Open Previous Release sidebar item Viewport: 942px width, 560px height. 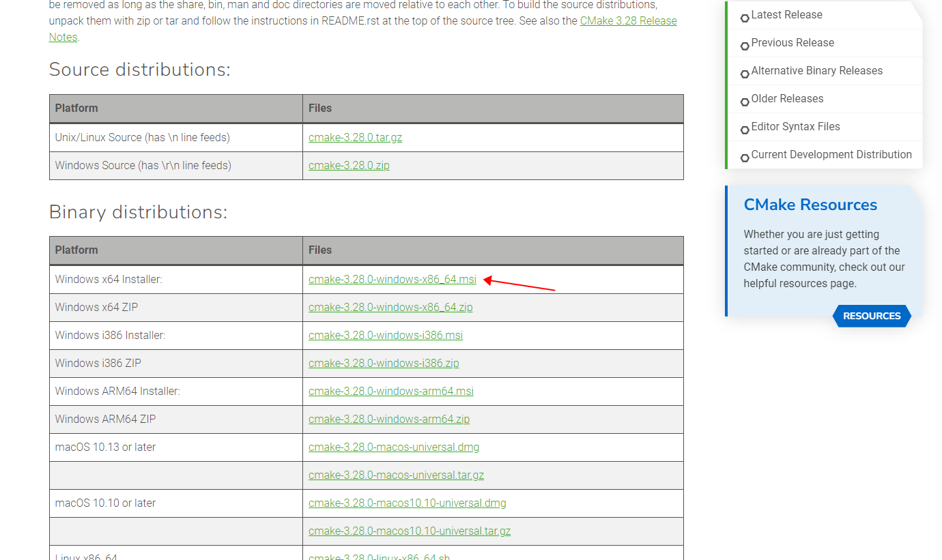pyautogui.click(x=793, y=42)
